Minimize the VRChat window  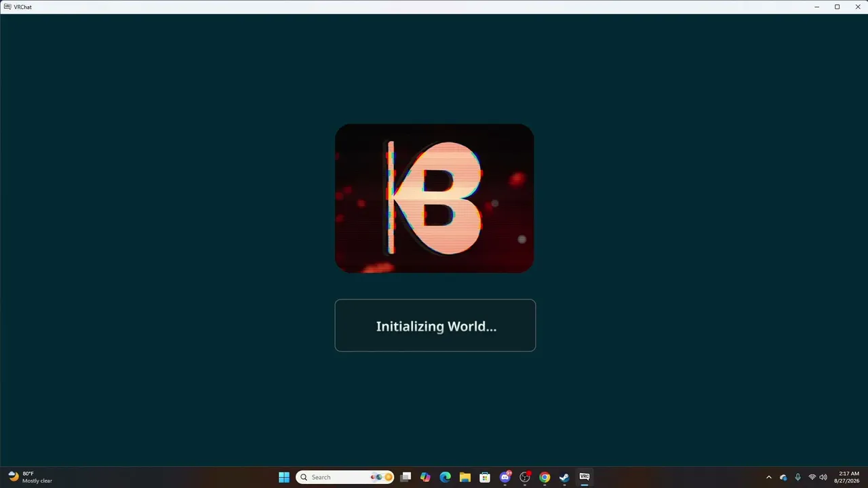pyautogui.click(x=817, y=7)
